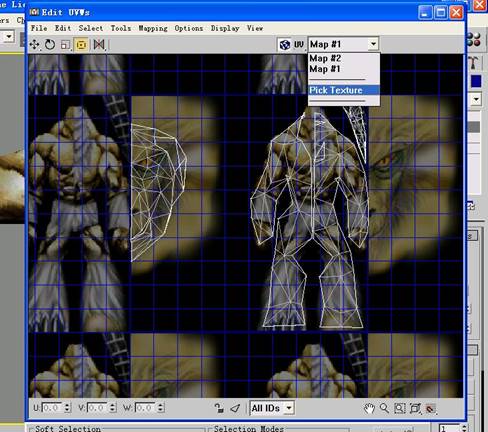Maximize the Edit UVWs window
This screenshot has height=432, width=488.
tap(441, 13)
